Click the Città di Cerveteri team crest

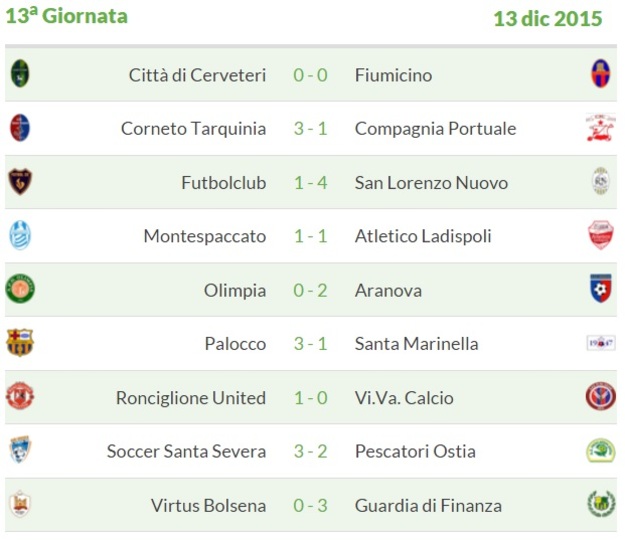[20, 74]
